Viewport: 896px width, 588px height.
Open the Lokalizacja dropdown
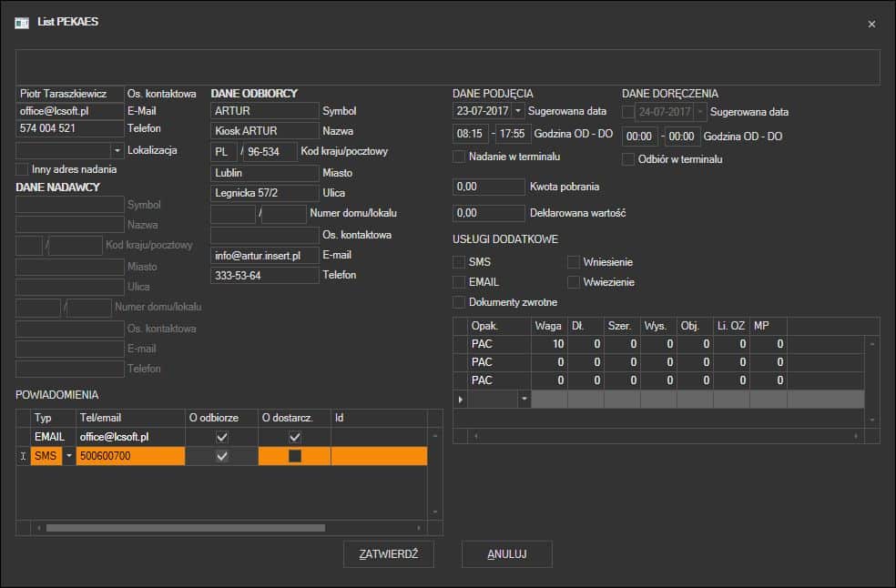(117, 150)
